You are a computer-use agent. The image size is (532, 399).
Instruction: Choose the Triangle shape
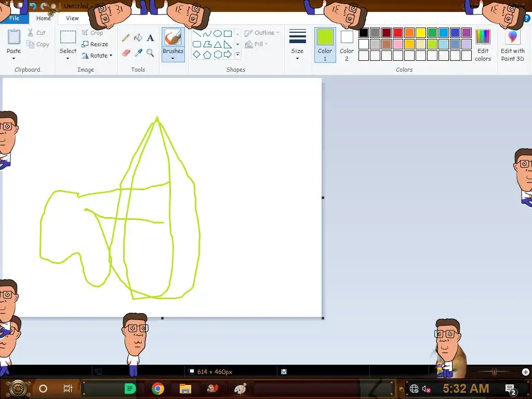[x=218, y=44]
